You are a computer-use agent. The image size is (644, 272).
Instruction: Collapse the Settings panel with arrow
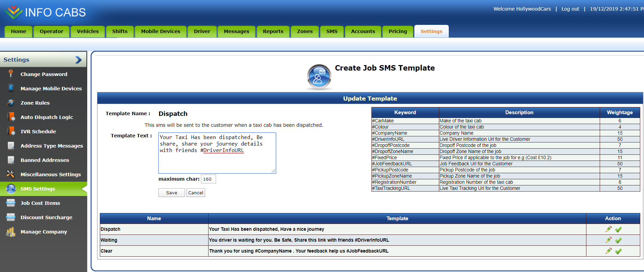pyautogui.click(x=78, y=60)
